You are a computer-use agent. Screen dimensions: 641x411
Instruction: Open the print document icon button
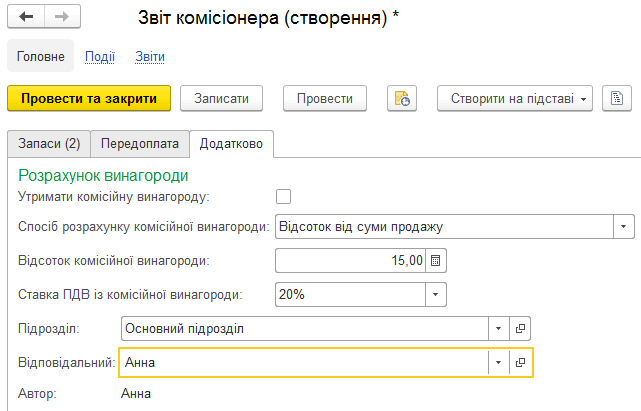617,99
